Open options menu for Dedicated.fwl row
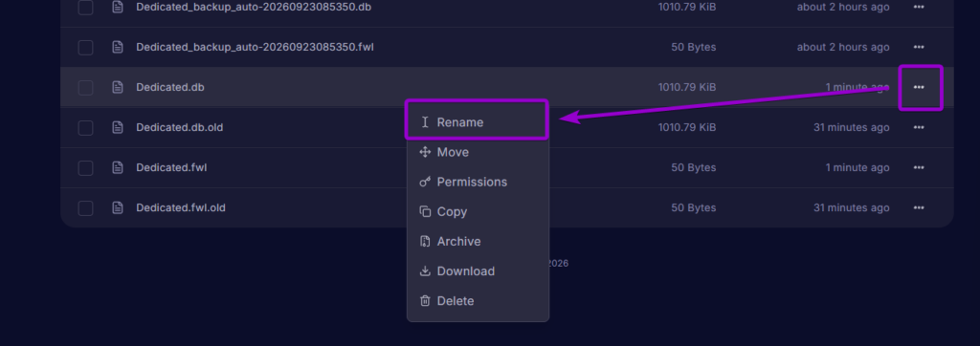980x346 pixels. 918,167
